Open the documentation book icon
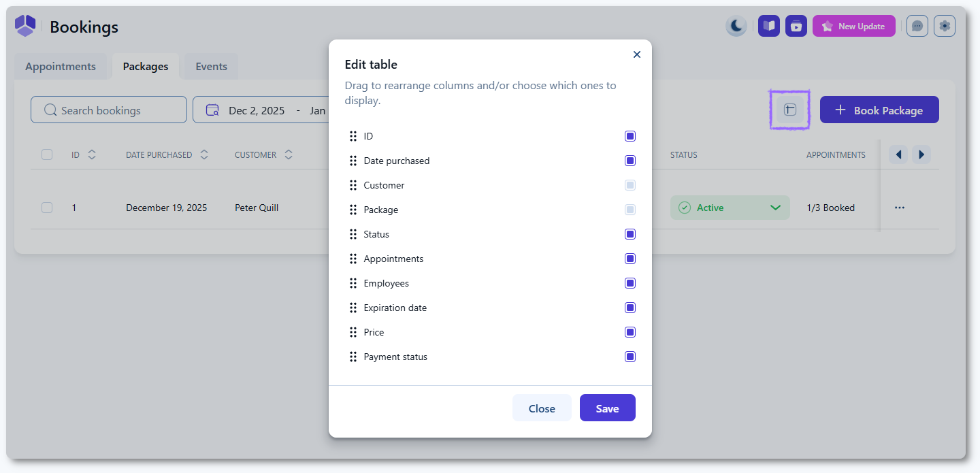980x473 pixels. pos(769,26)
